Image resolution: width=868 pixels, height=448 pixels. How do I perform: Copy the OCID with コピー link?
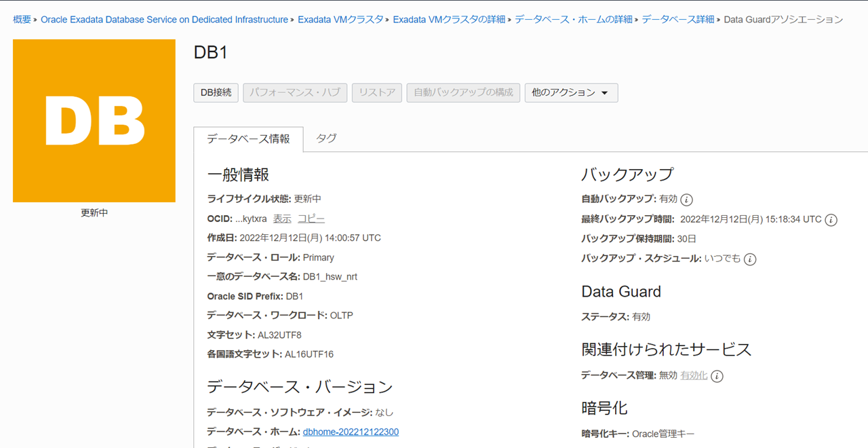point(311,219)
